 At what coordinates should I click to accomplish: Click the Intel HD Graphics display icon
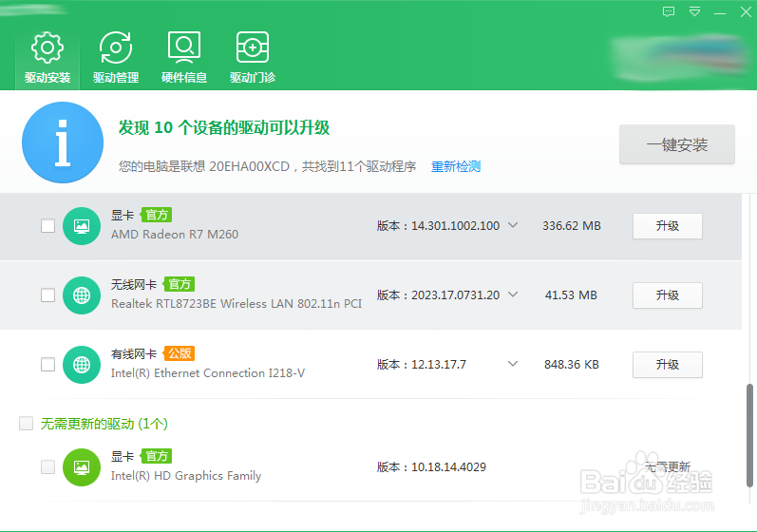click(x=82, y=467)
